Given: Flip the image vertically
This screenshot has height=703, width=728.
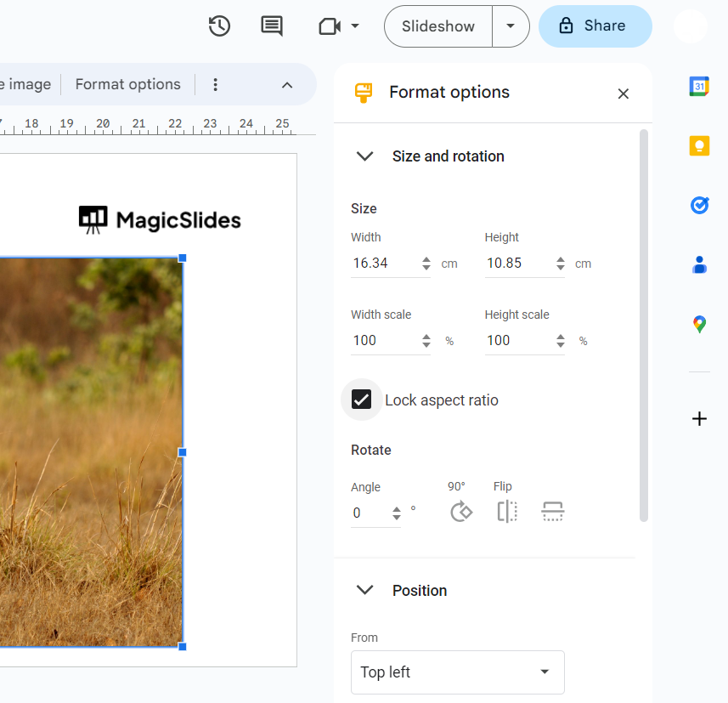Looking at the screenshot, I should point(553,512).
